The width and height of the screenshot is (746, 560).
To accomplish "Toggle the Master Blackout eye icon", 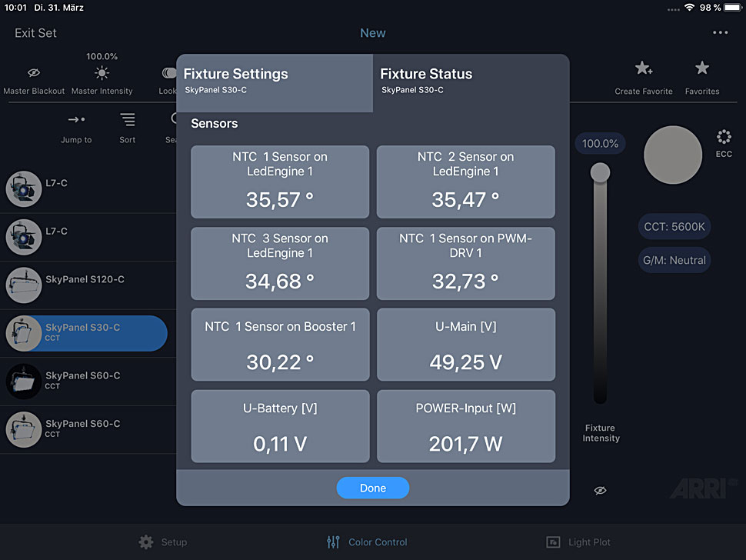I will [34, 73].
